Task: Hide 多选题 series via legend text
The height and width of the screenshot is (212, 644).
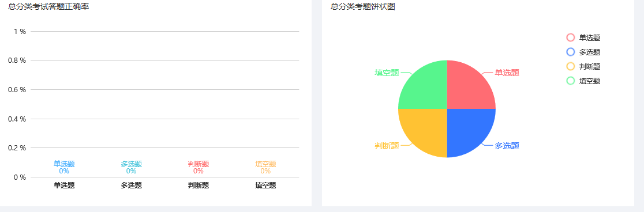Action: pyautogui.click(x=590, y=52)
